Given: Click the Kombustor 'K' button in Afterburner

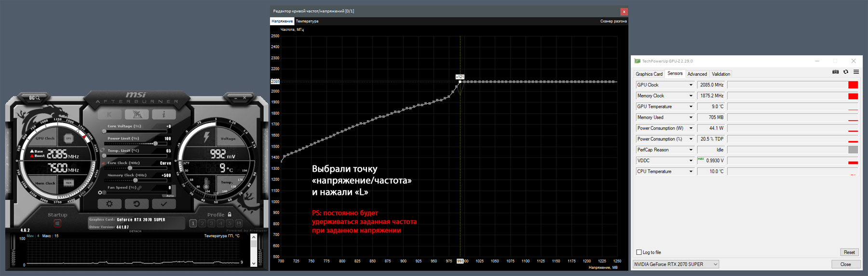Looking at the screenshot, I should click(109, 114).
